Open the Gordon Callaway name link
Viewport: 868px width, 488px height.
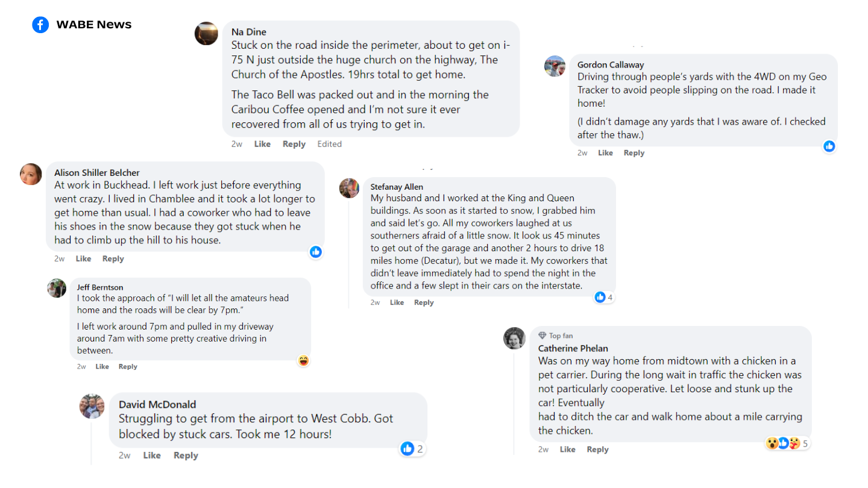pos(610,64)
